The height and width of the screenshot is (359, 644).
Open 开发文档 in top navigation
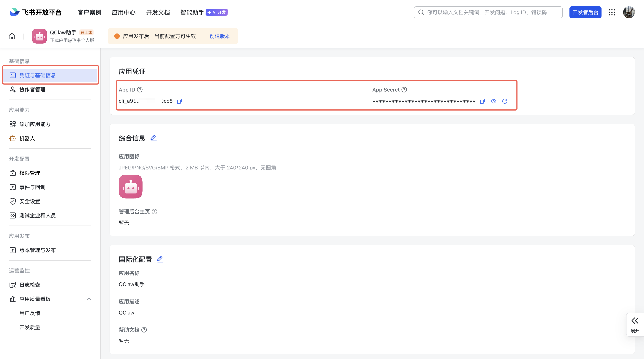[x=158, y=12]
